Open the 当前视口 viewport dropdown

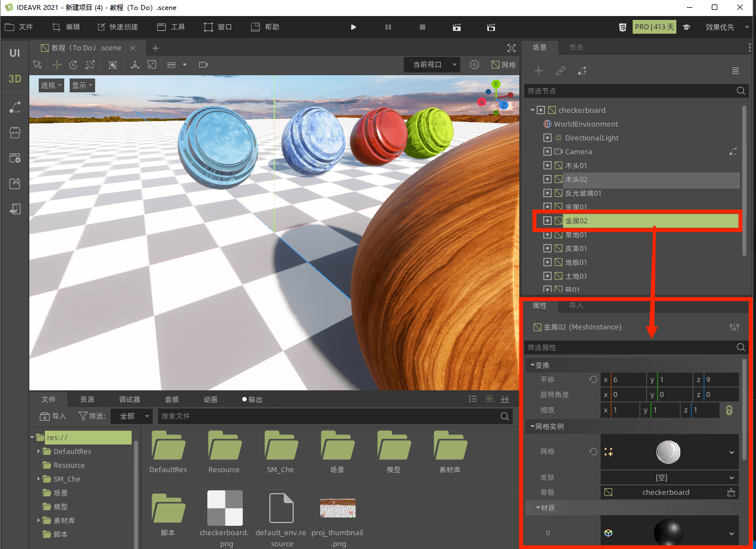(x=432, y=65)
